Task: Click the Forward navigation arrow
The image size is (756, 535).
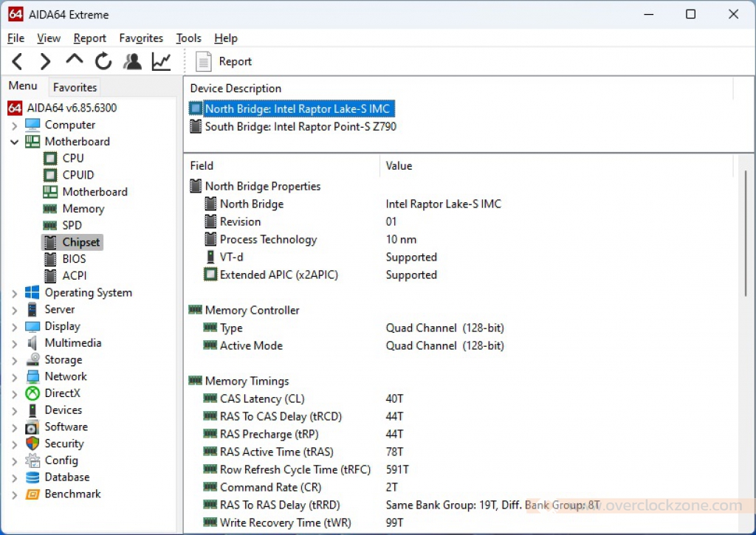Action: (x=46, y=62)
